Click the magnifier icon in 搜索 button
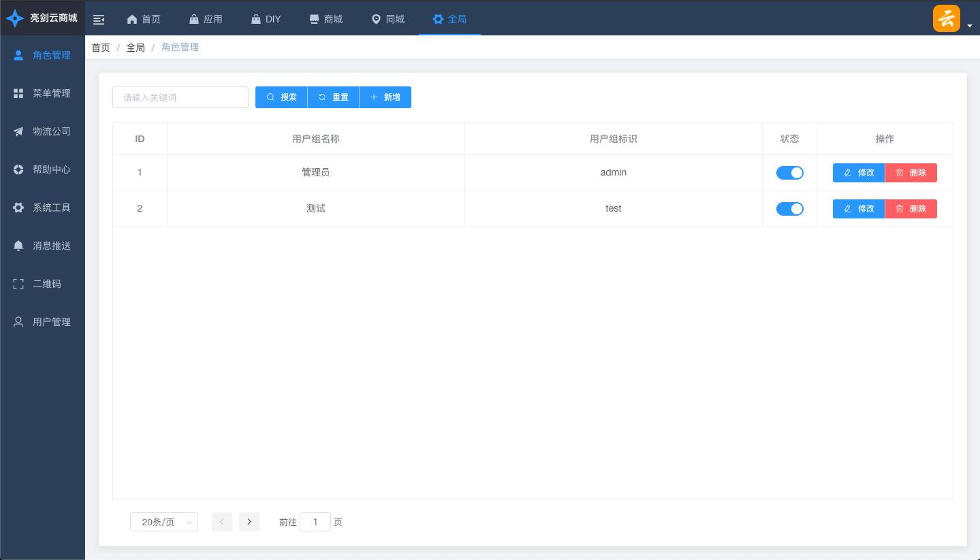Screen dimensions: 980x560 point(270,97)
